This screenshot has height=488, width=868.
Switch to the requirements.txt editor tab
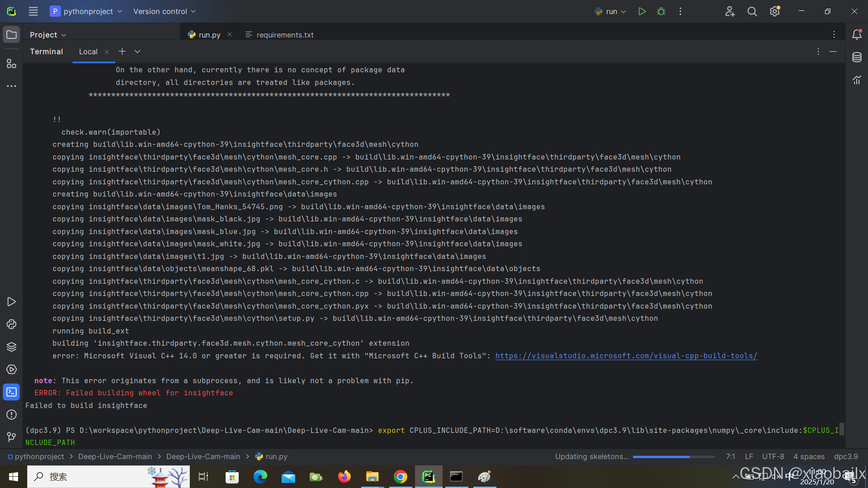(284, 35)
